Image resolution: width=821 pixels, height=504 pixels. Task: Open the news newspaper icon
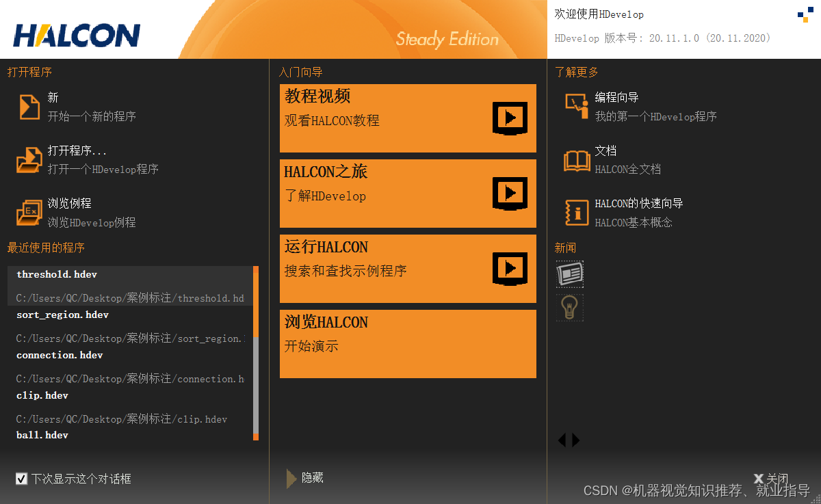pos(569,274)
